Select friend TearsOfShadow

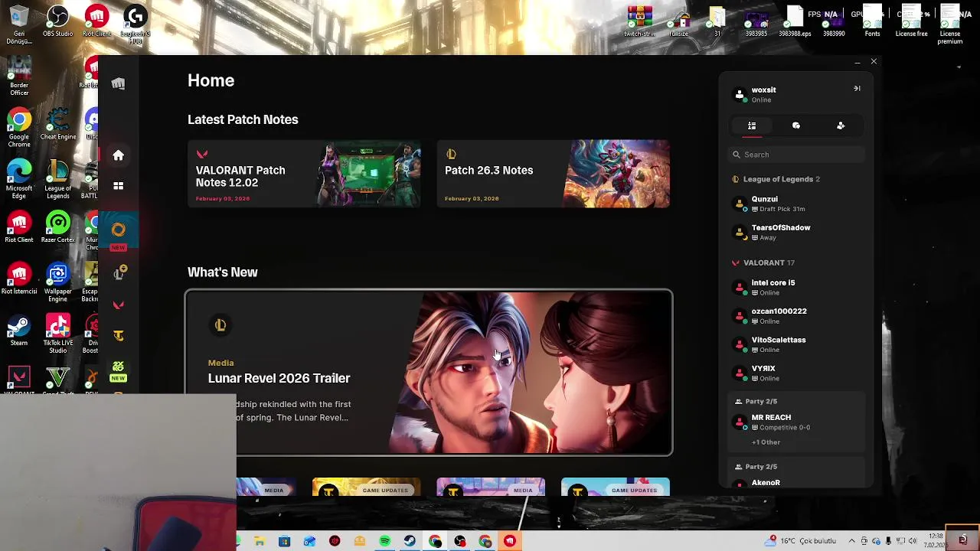pos(797,232)
